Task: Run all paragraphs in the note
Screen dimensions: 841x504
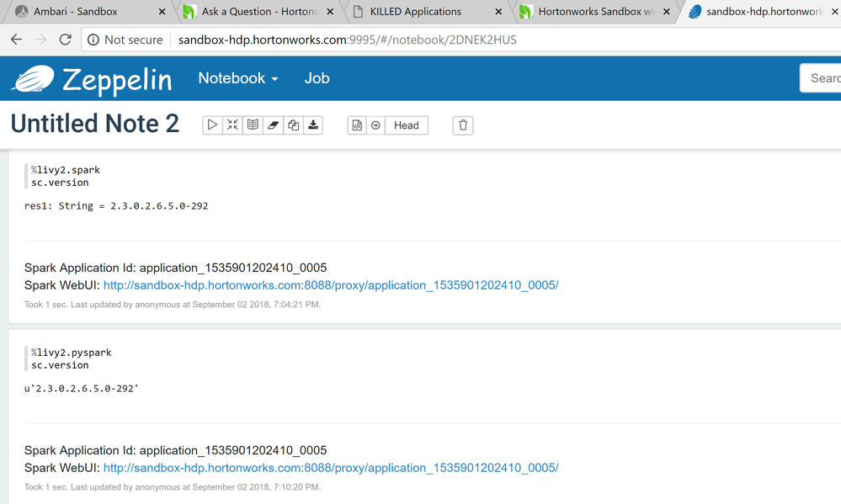Action: pos(212,125)
